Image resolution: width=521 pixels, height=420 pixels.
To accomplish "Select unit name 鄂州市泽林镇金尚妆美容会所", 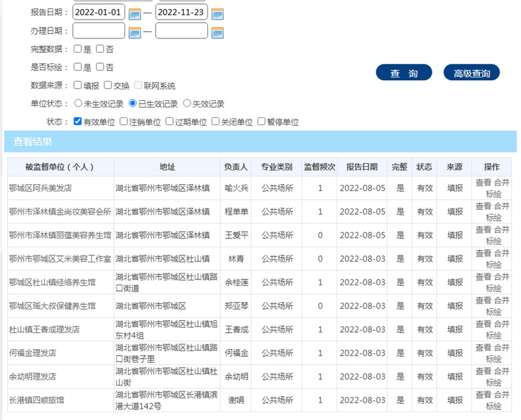I will pos(60,212).
